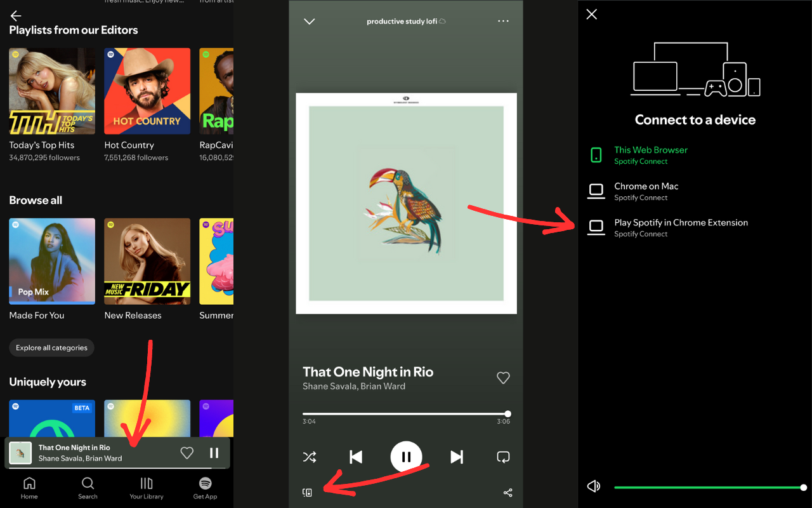Click the Explore all categories button

(x=51, y=348)
